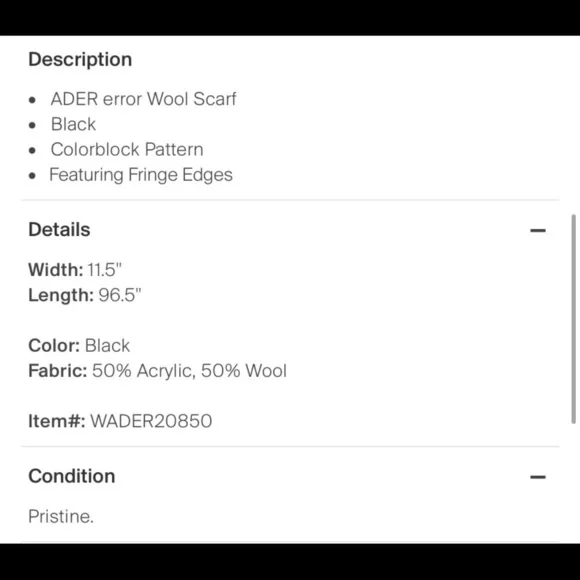
Task: Click the Color: Black detail line
Action: coord(79,345)
